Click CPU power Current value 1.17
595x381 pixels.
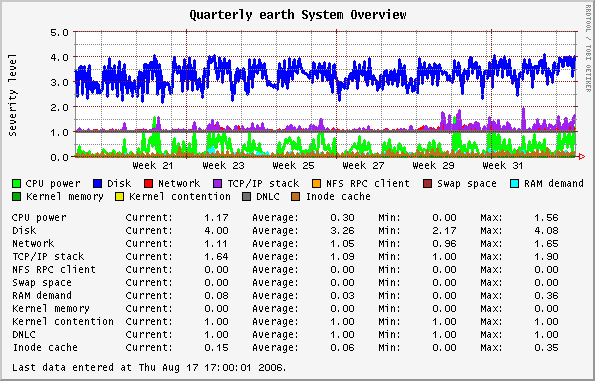click(x=216, y=218)
